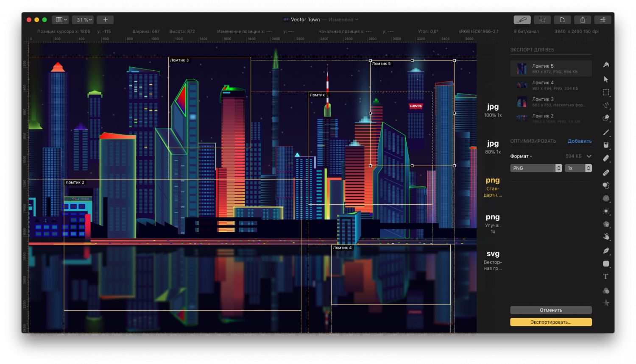This screenshot has width=636, height=364.
Task: Open the Share button in toolbar
Action: coord(583,19)
